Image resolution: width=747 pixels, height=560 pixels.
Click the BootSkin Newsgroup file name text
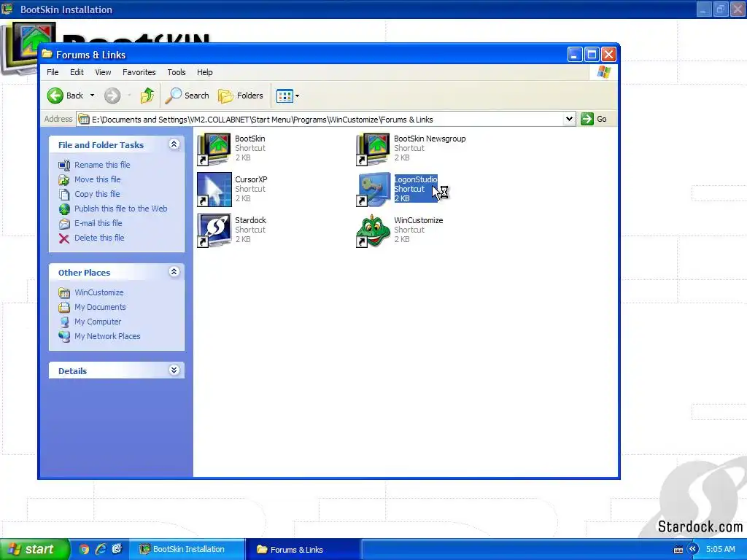[430, 139]
